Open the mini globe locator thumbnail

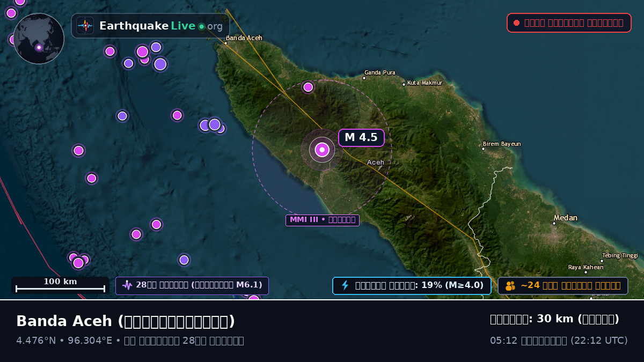[x=39, y=39]
